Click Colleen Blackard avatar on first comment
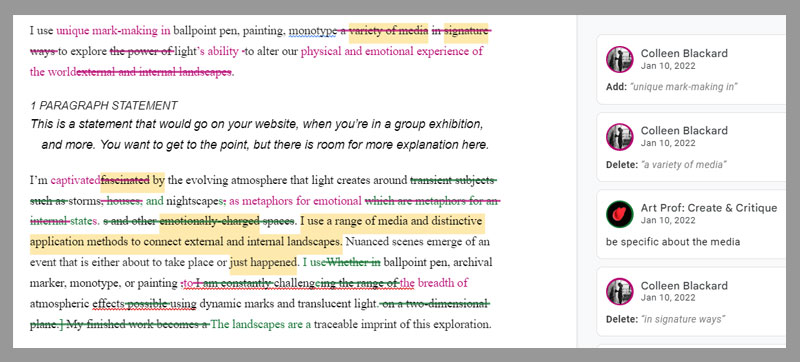800x362 pixels. (x=619, y=60)
